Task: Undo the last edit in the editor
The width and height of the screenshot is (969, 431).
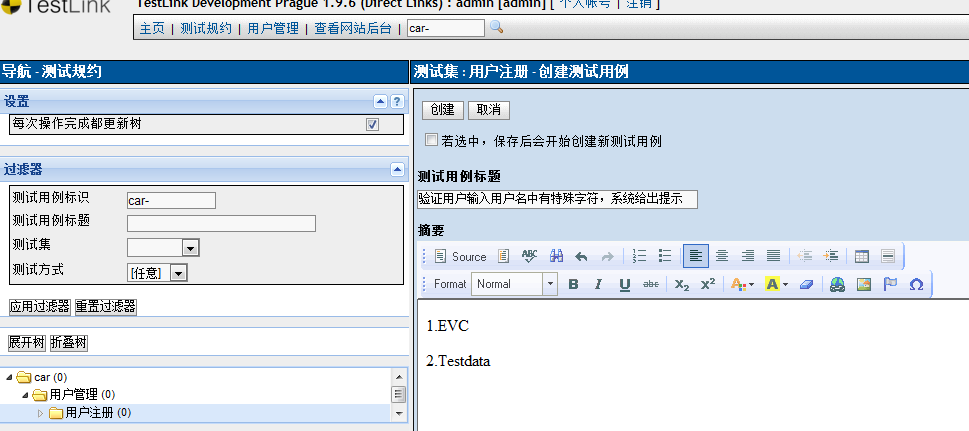Action: tap(581, 256)
